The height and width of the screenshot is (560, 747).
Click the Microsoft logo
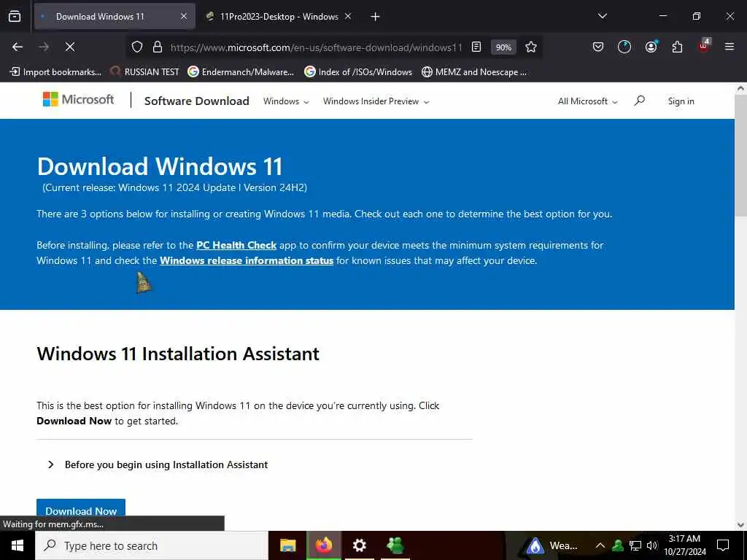tap(78, 99)
